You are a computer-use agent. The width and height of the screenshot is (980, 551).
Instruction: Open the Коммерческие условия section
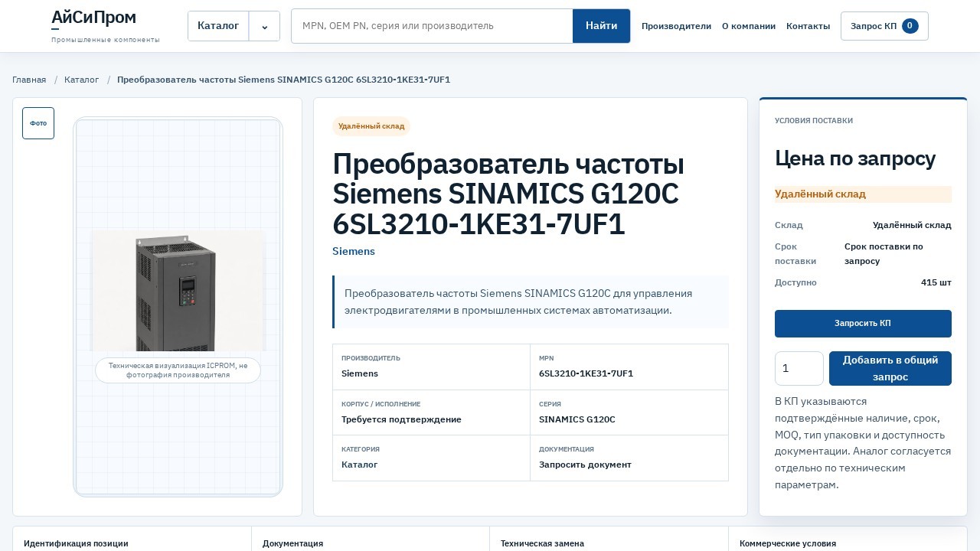pyautogui.click(x=788, y=543)
